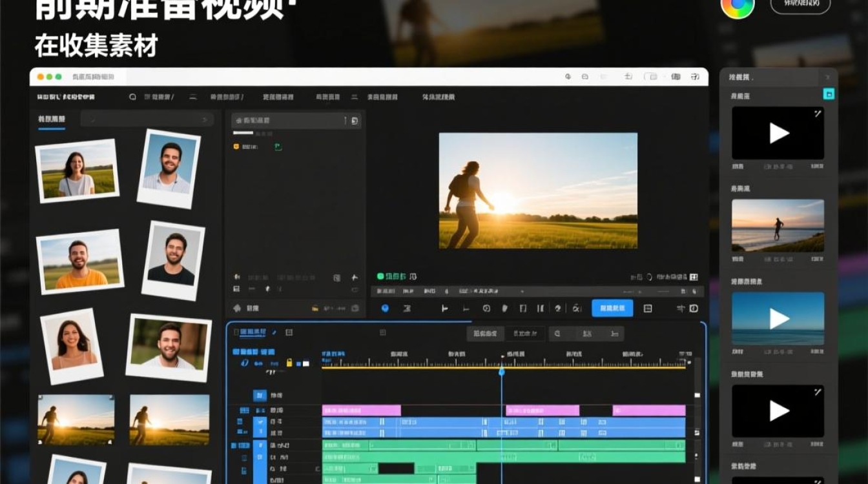Click the clock-shaped icon in the editing toolbar
Viewport: 868px width, 484px height.
(486, 308)
